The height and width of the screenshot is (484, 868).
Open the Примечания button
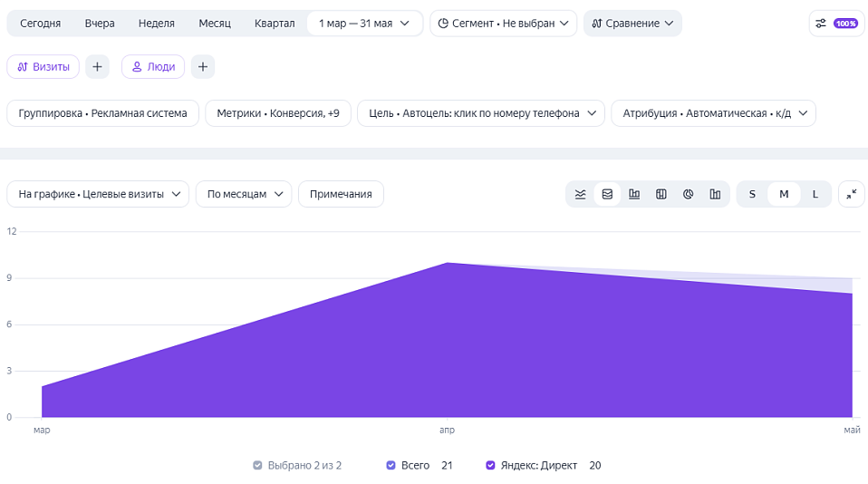(x=341, y=194)
